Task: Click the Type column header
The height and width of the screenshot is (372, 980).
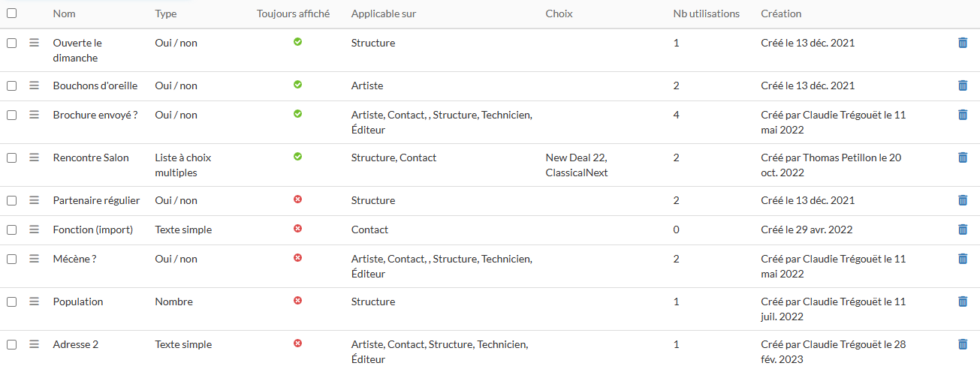Action: tap(166, 13)
